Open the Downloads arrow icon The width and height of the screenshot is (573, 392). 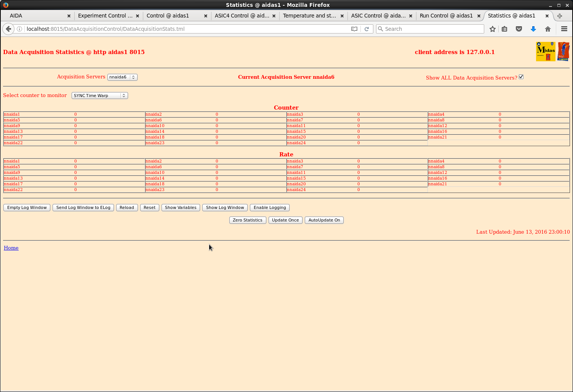(x=533, y=29)
